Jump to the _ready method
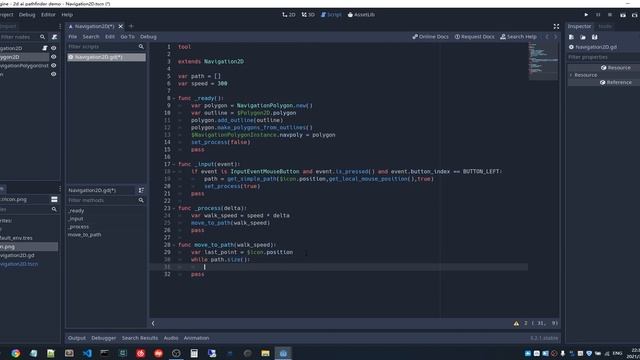Viewport: 640px width, 360px height. coord(76,211)
